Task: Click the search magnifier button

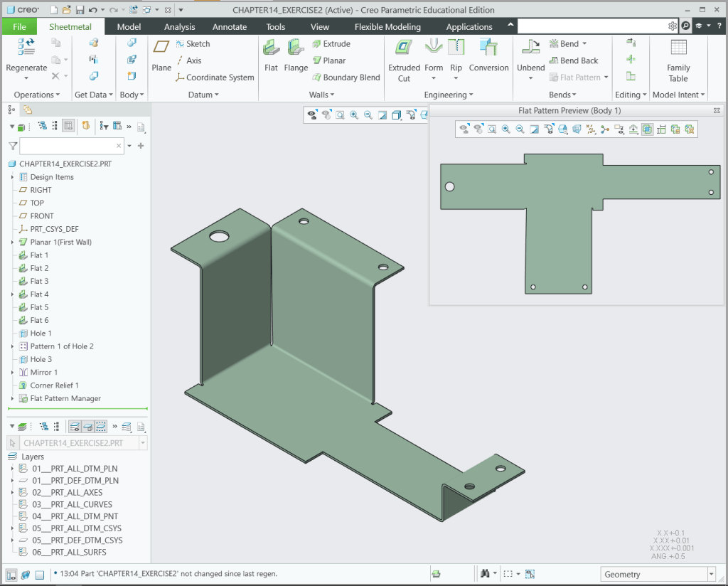Action: (x=685, y=26)
